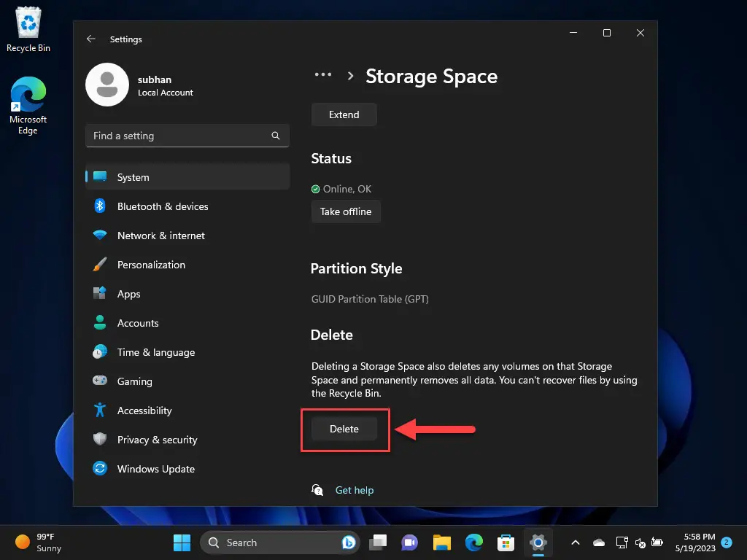The height and width of the screenshot is (560, 747).
Task: Open Recycle Bin on the desktop
Action: 28,30
